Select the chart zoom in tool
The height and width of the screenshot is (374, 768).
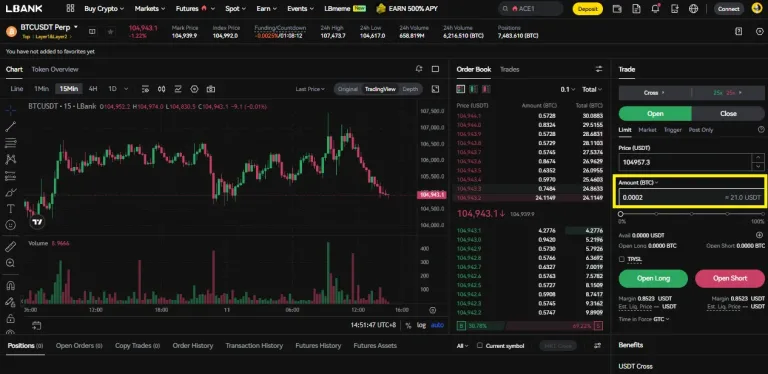click(x=10, y=263)
